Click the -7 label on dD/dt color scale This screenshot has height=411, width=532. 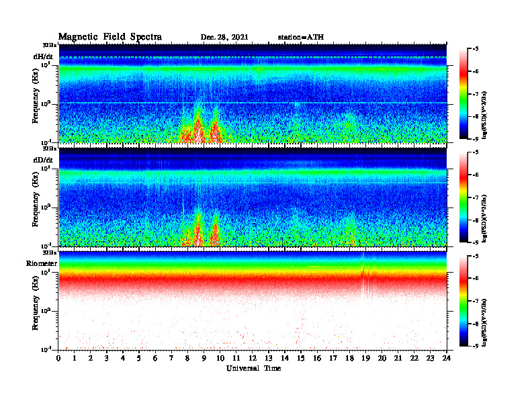(x=476, y=197)
